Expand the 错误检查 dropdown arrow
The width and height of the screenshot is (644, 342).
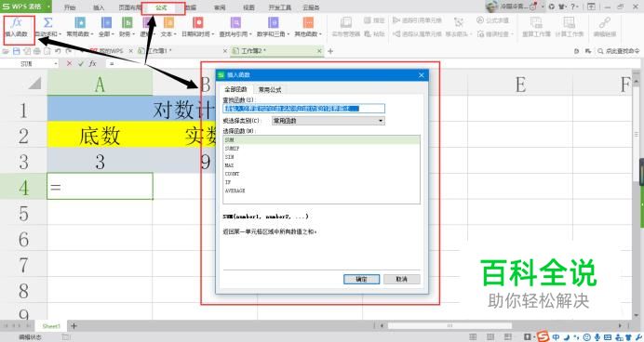coord(512,34)
